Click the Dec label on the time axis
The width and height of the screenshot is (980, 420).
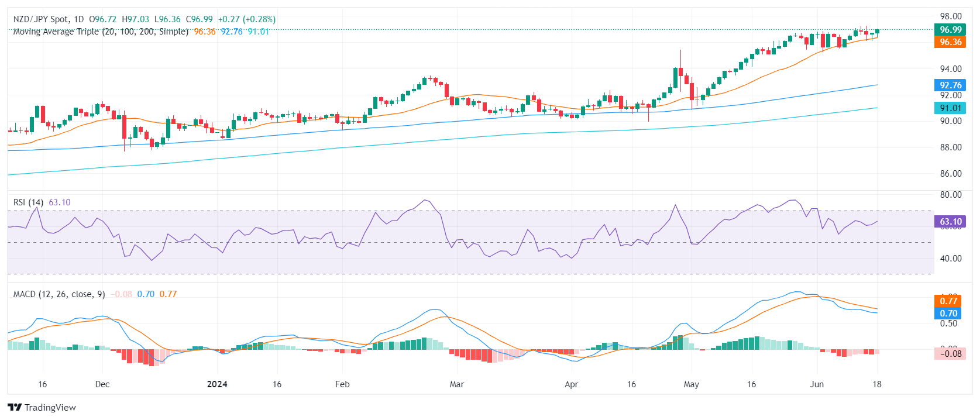[102, 384]
